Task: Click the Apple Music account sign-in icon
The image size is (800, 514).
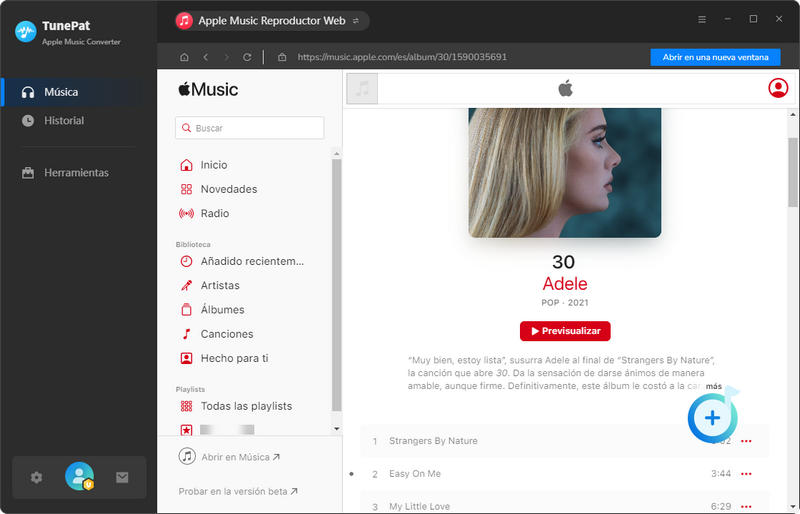Action: (778, 88)
